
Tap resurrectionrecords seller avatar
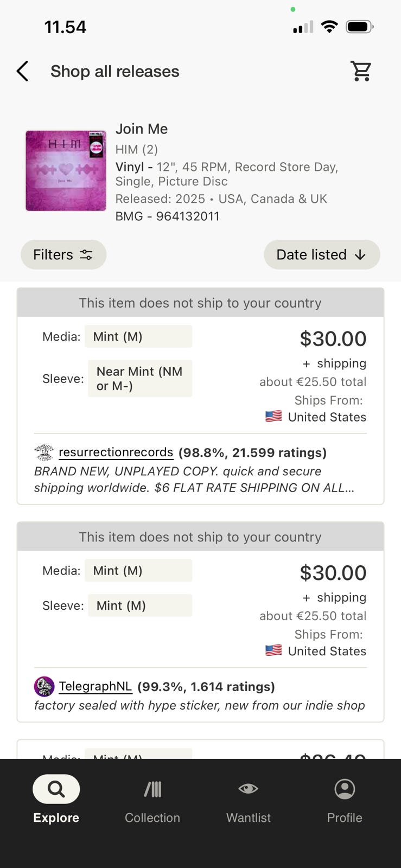pyautogui.click(x=44, y=452)
